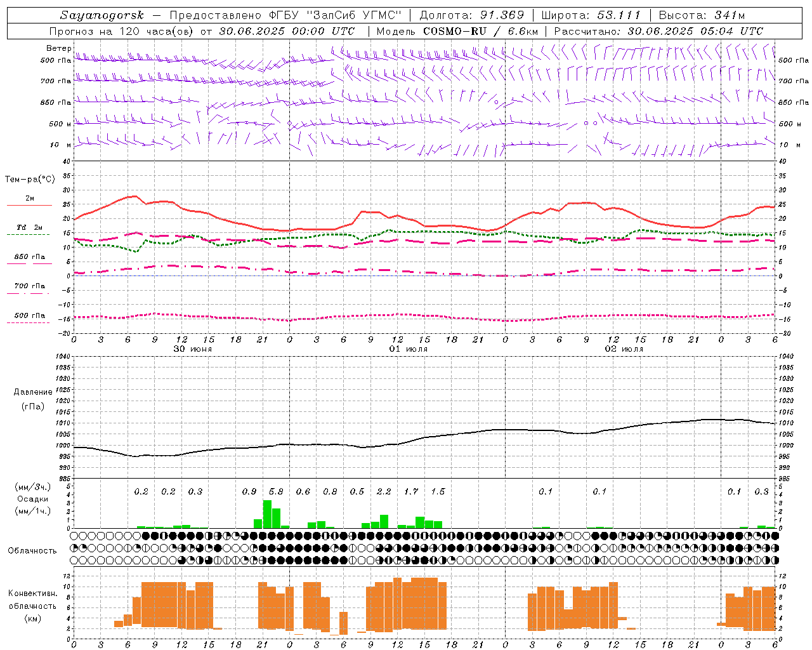Screen dimensions: 812x650
Task: Click the 'Td 2м' dew point legend entry
Action: pyautogui.click(x=29, y=227)
